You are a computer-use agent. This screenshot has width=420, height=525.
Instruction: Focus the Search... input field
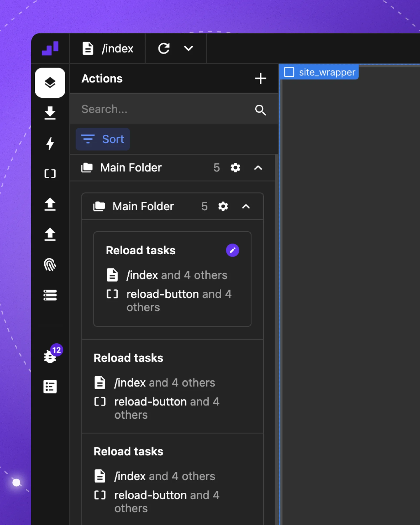[x=174, y=109]
